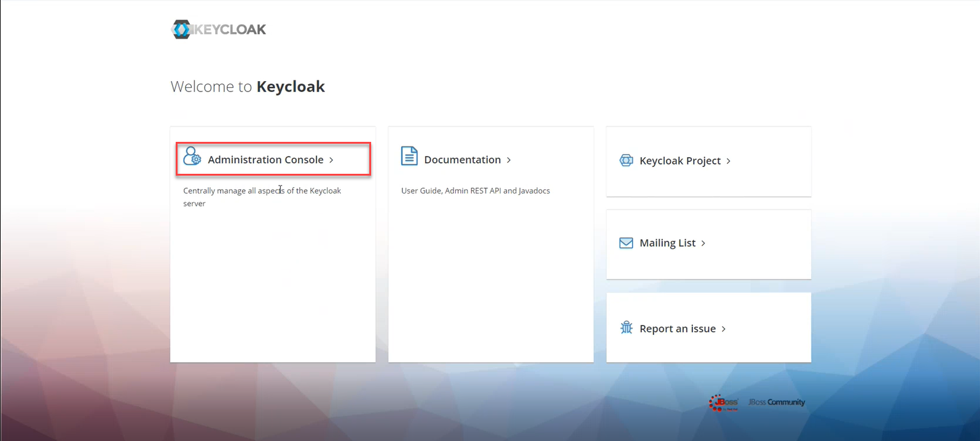The height and width of the screenshot is (441, 980).
Task: Click the text 'Centrally manage all aspects of the Keycloak server'
Action: [x=262, y=197]
